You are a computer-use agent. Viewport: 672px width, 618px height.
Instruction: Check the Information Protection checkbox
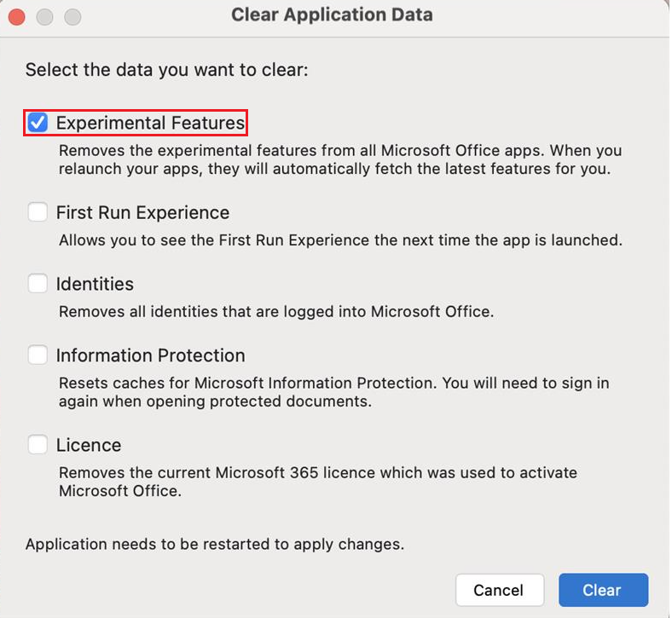tap(38, 355)
